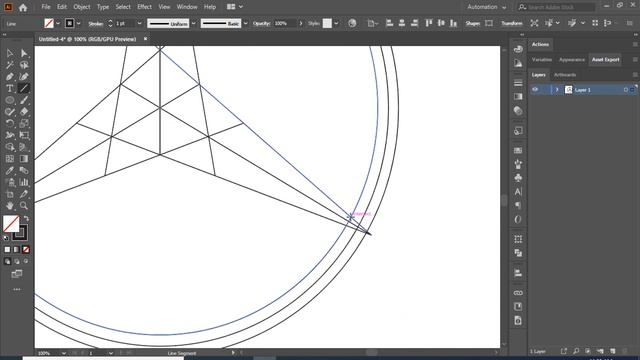Open the Edit Toolbar ellipsis
This screenshot has height=360, width=640.
pyautogui.click(x=17, y=289)
